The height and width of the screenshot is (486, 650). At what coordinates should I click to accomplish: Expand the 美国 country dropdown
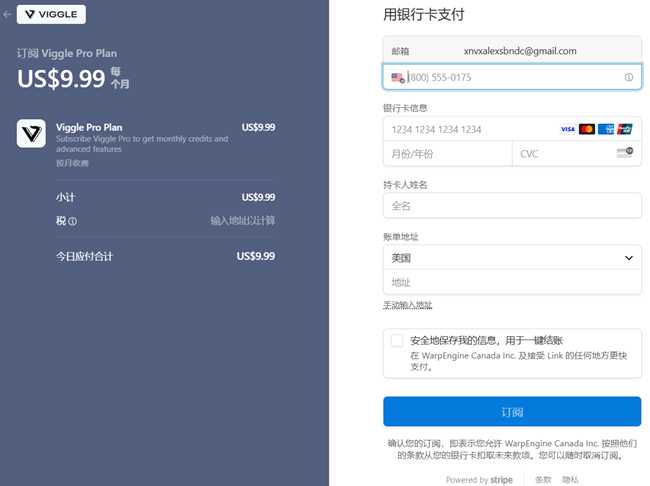pos(511,257)
